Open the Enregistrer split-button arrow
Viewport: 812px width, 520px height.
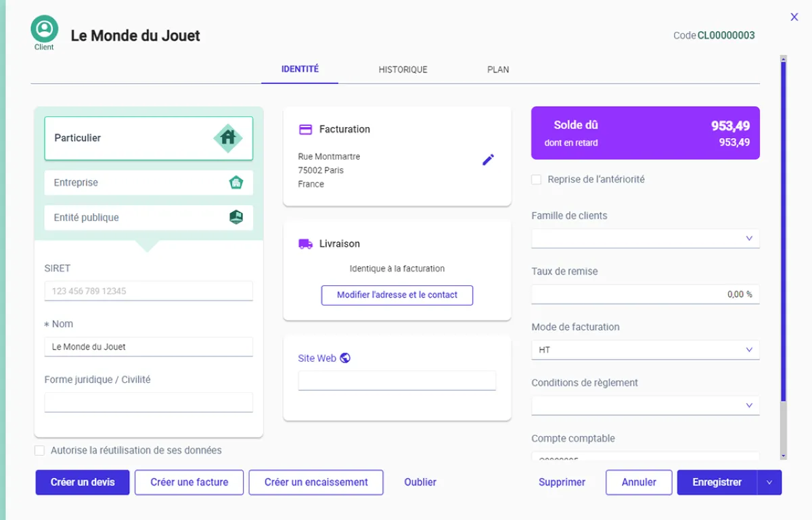pyautogui.click(x=769, y=483)
